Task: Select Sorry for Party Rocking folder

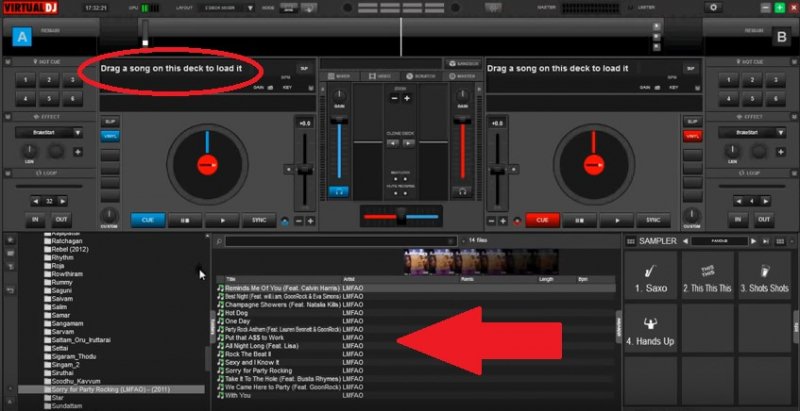Action: (x=111, y=390)
